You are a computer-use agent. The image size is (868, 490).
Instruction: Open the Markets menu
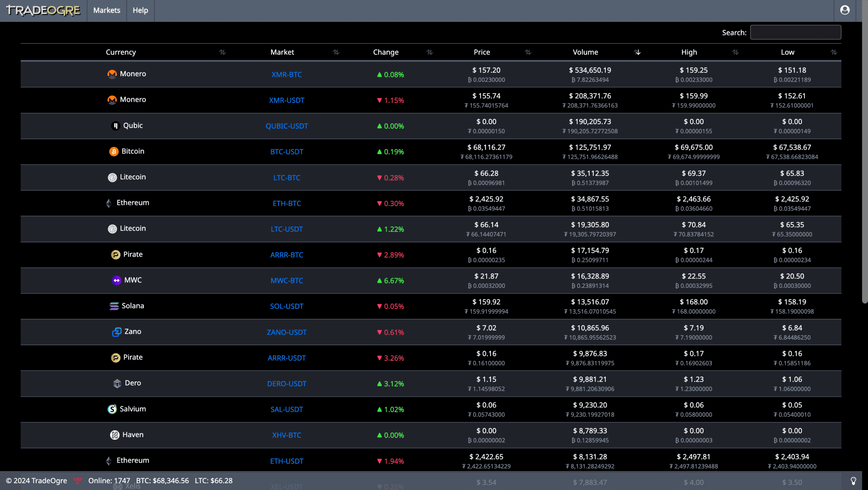[x=106, y=11]
